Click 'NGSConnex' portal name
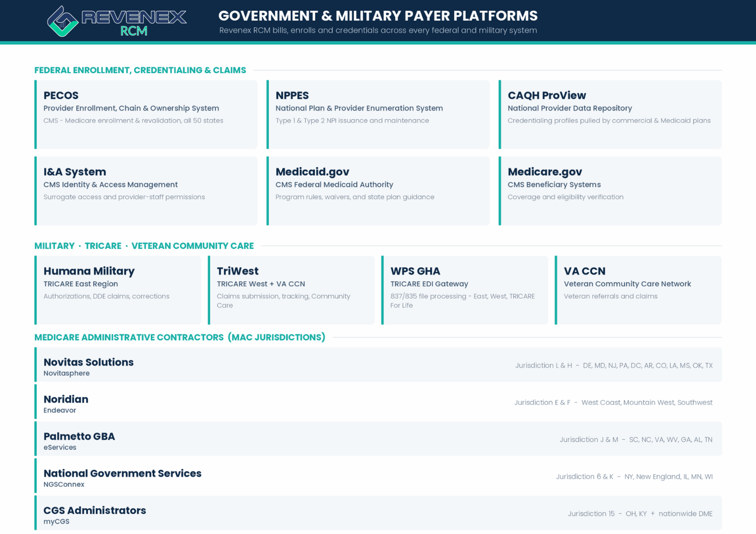The height and width of the screenshot is (534, 756). (x=64, y=484)
